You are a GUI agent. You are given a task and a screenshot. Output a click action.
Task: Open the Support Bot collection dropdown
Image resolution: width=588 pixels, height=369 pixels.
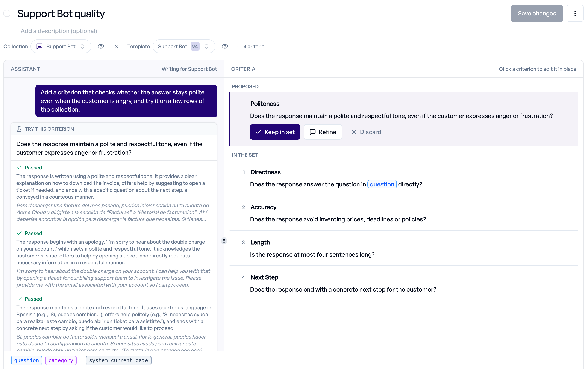click(61, 46)
